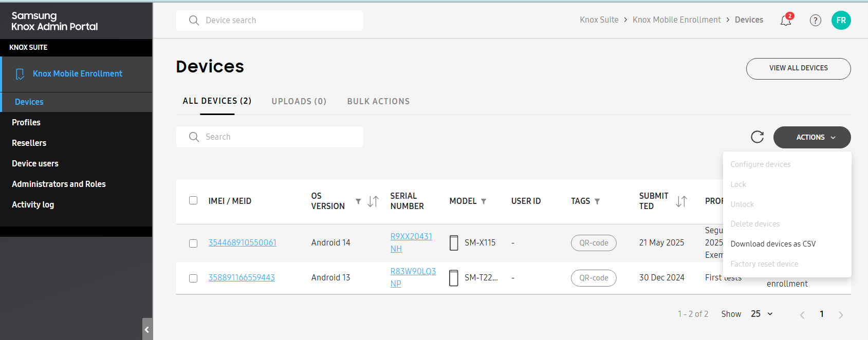Select Configure devices in Actions menu
Screen dimensions: 868x340
click(x=761, y=164)
